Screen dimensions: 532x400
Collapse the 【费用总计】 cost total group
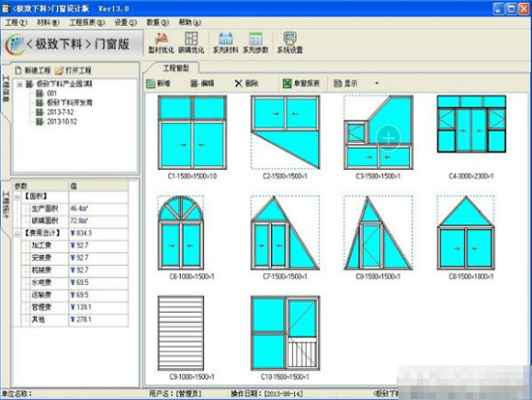click(x=16, y=234)
